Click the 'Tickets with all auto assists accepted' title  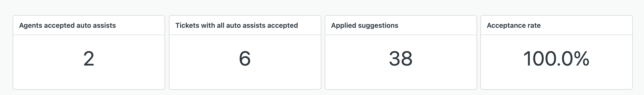(x=237, y=25)
